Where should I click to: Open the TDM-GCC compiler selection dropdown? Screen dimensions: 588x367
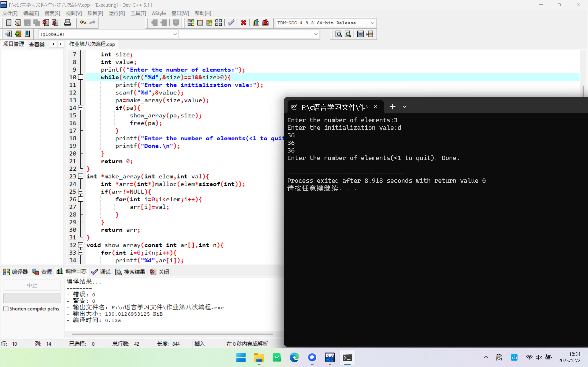(x=372, y=23)
